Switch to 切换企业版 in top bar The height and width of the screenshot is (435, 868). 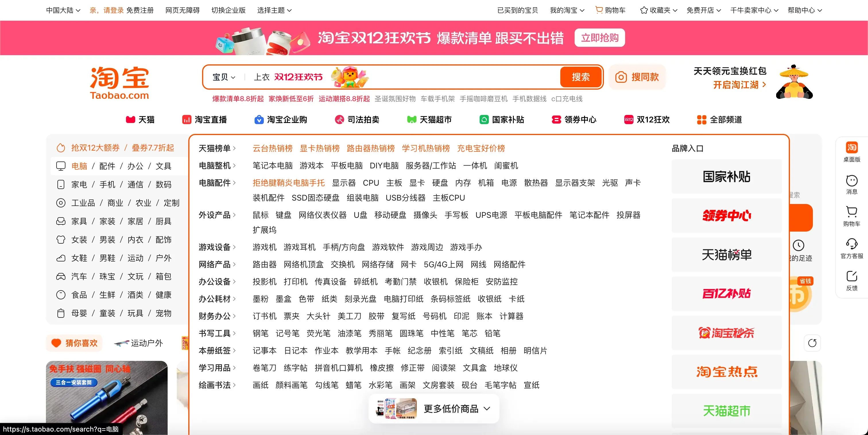228,10
